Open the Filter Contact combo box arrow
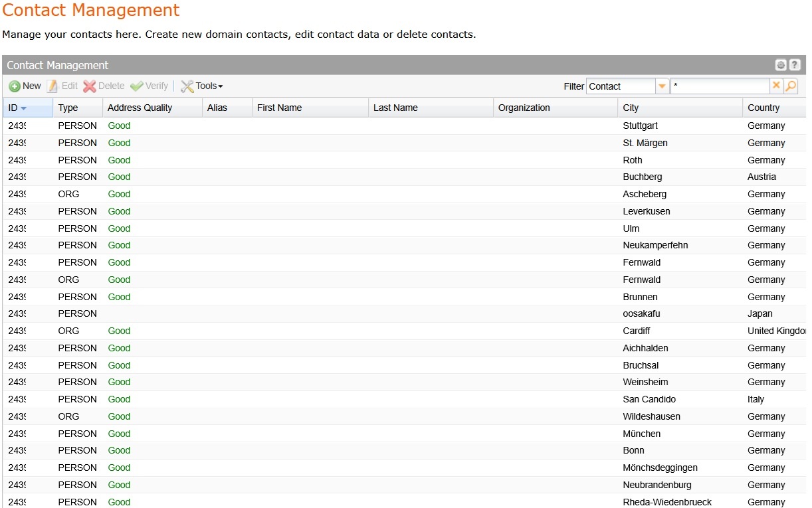 click(x=662, y=86)
